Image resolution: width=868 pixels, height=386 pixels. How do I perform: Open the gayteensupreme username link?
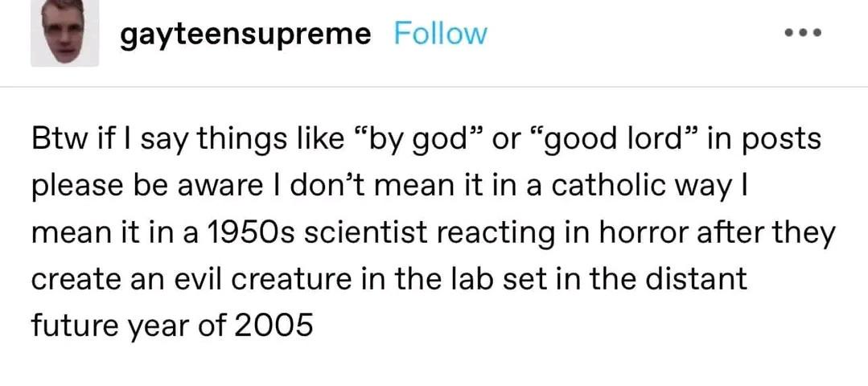pyautogui.click(x=245, y=35)
